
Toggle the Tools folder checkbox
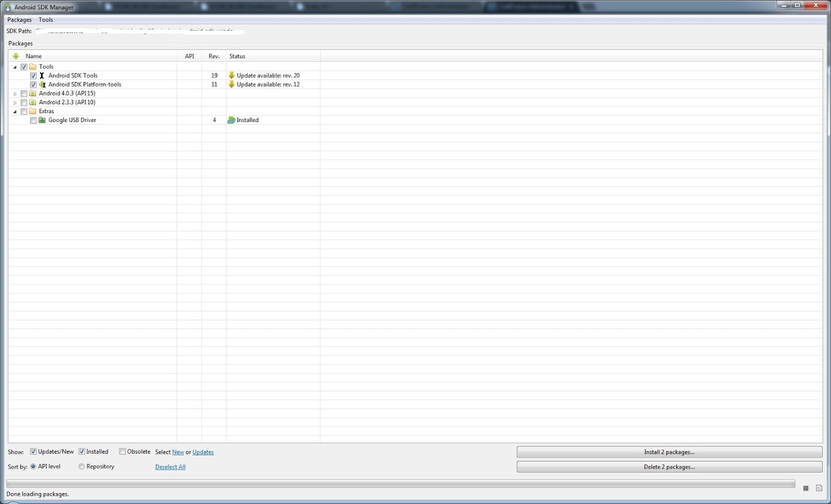click(24, 67)
